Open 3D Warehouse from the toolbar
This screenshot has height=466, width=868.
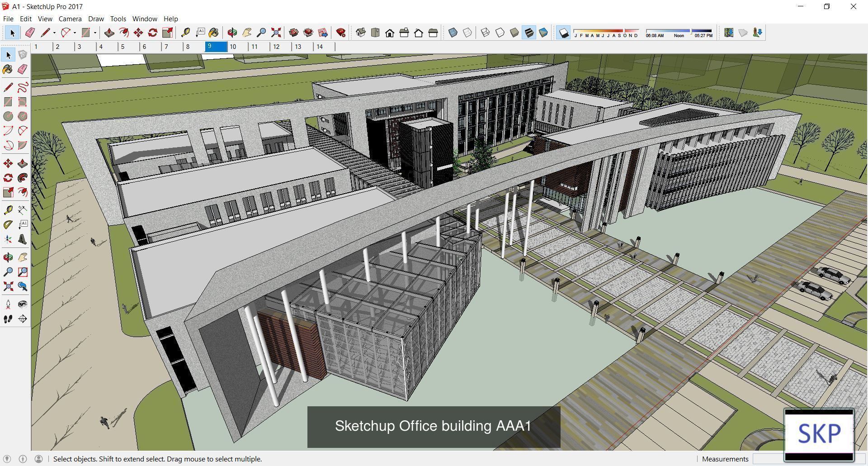[x=294, y=33]
